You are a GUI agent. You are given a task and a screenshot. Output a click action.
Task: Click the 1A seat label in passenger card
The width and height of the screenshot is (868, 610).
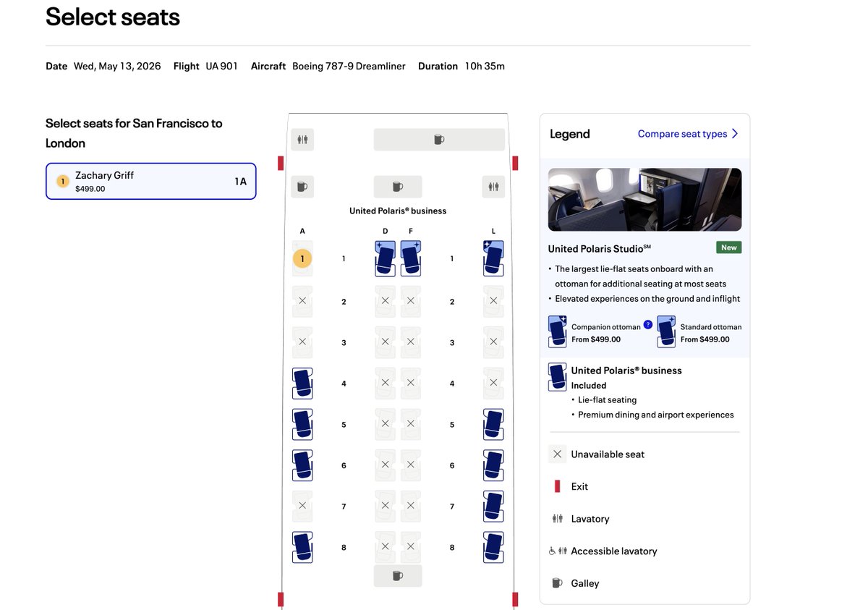click(240, 182)
